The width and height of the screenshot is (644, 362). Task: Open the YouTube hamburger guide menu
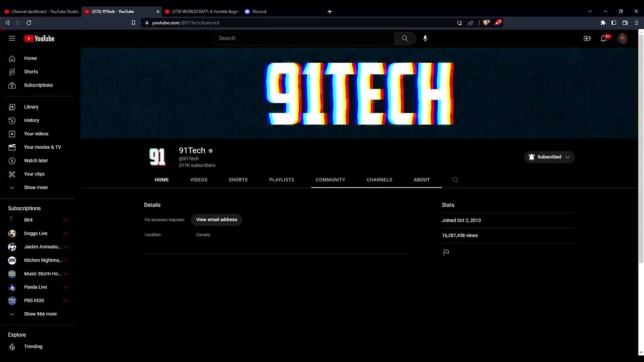[12, 38]
